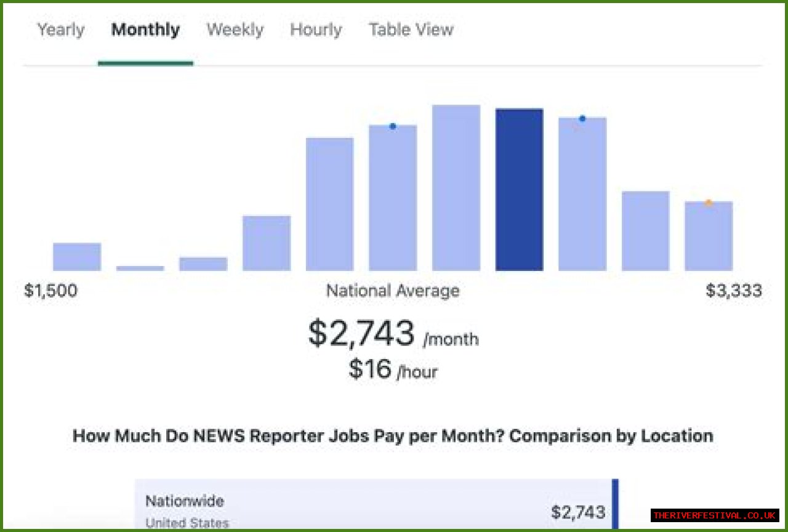Image resolution: width=788 pixels, height=532 pixels.
Task: Click the shortest bar in the histogram
Action: (x=140, y=268)
